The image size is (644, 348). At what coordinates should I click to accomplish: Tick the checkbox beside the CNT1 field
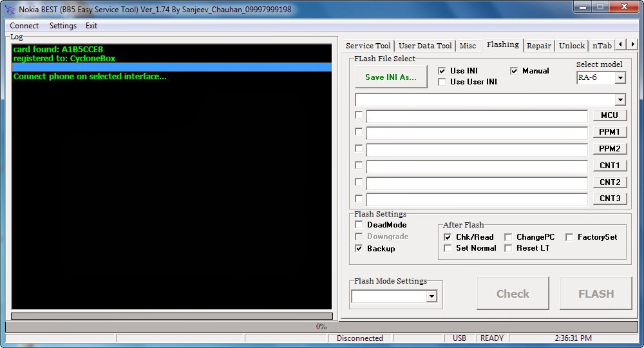coord(359,165)
